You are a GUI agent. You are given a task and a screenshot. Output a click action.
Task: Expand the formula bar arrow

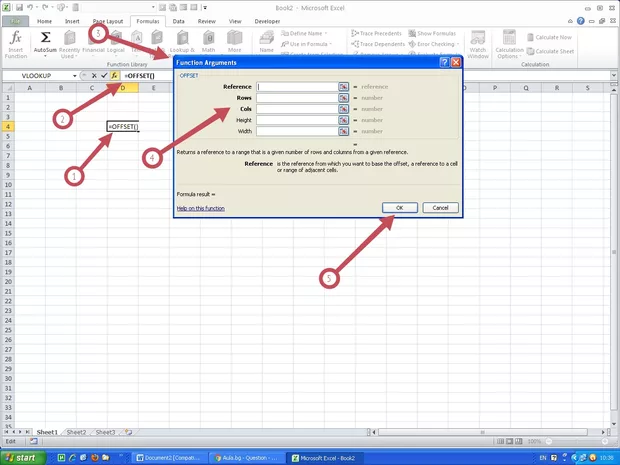pyautogui.click(x=614, y=75)
